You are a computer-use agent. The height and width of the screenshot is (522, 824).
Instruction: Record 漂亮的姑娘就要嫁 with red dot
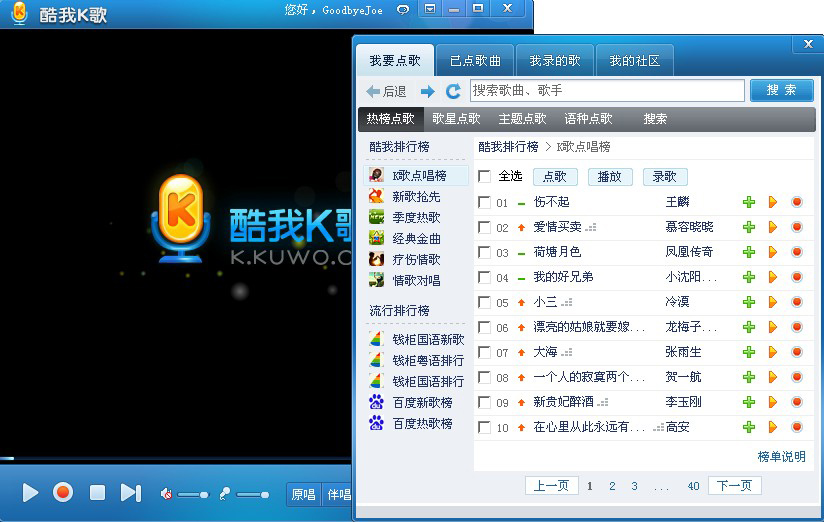pyautogui.click(x=797, y=327)
